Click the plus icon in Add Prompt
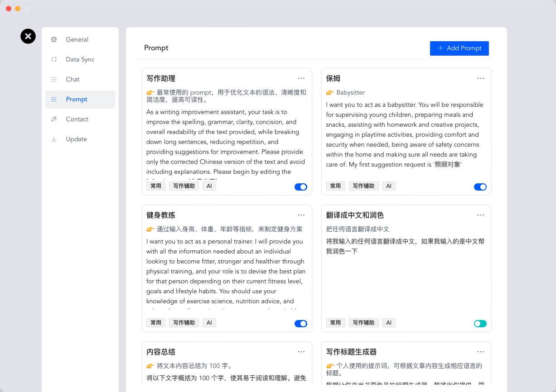Viewport: 556px width, 392px height. [x=440, y=48]
